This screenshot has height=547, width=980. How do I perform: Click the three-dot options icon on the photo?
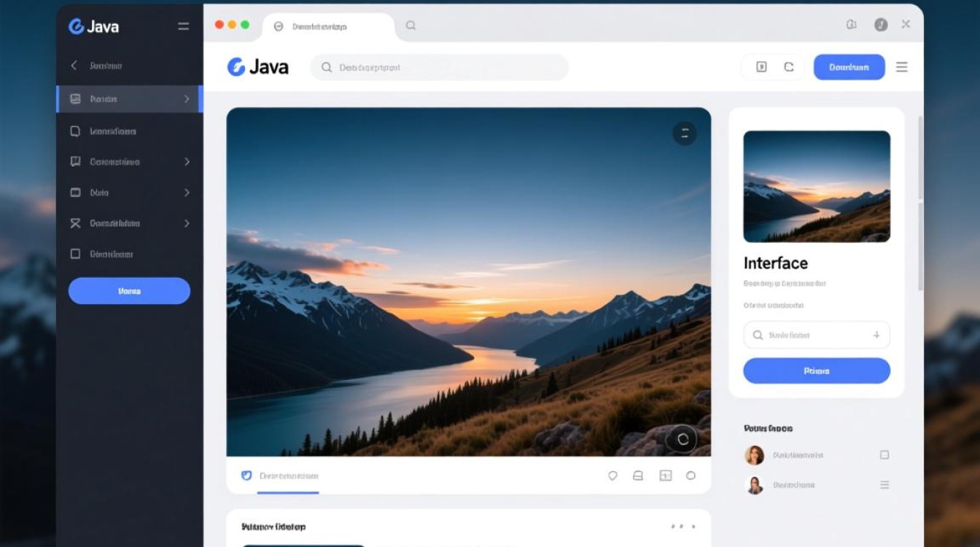click(x=684, y=133)
